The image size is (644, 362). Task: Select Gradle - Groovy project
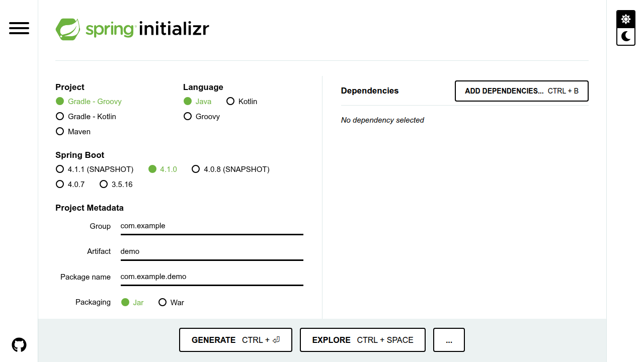pos(89,101)
